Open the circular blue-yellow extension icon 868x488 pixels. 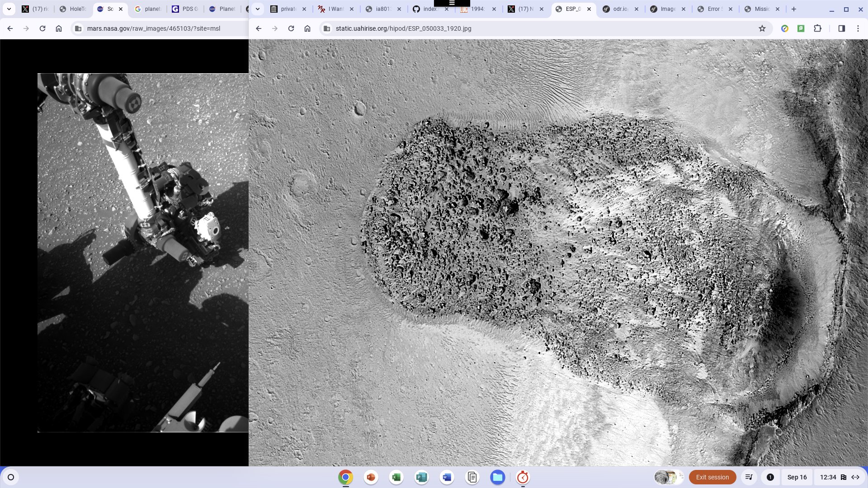(x=785, y=28)
